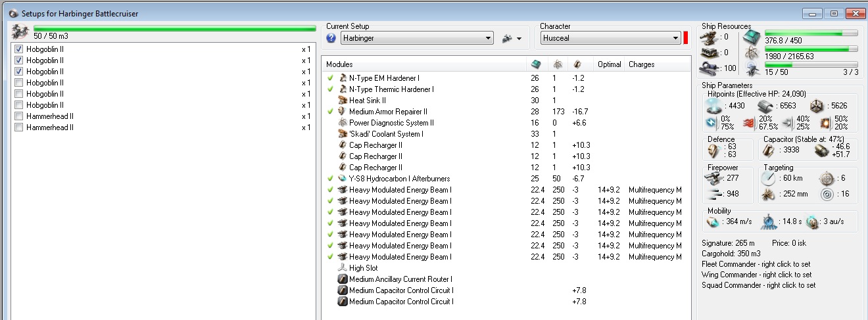868x320 pixels.
Task: Click the scan resolution icon showing 252 mm
Action: tap(769, 194)
